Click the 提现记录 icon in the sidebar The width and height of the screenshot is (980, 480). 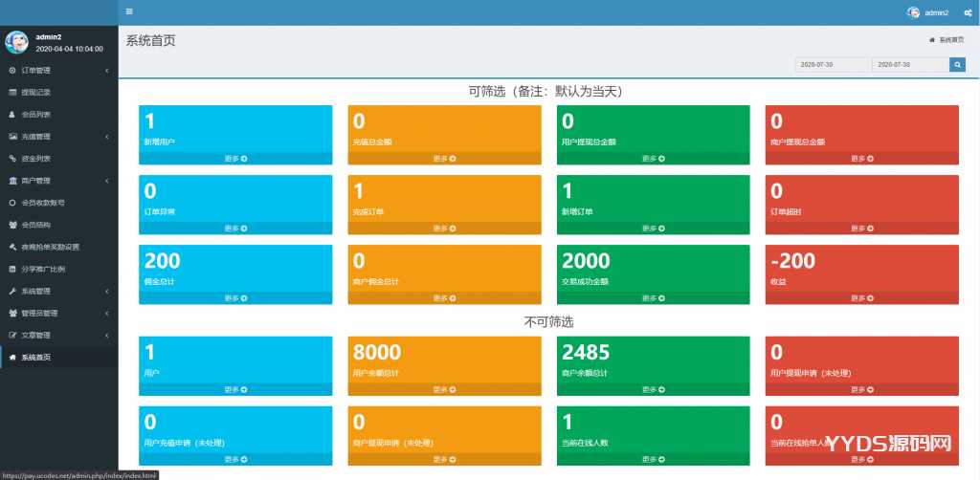tap(12, 93)
